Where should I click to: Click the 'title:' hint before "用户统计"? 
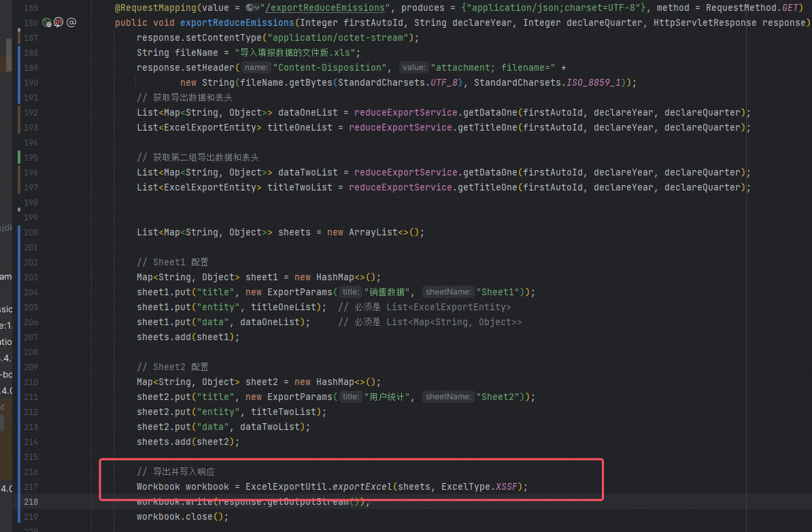point(351,397)
